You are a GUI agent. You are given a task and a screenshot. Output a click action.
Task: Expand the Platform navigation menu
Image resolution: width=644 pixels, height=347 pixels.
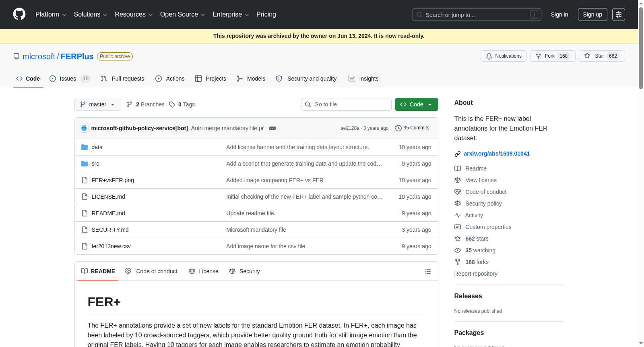(51, 15)
